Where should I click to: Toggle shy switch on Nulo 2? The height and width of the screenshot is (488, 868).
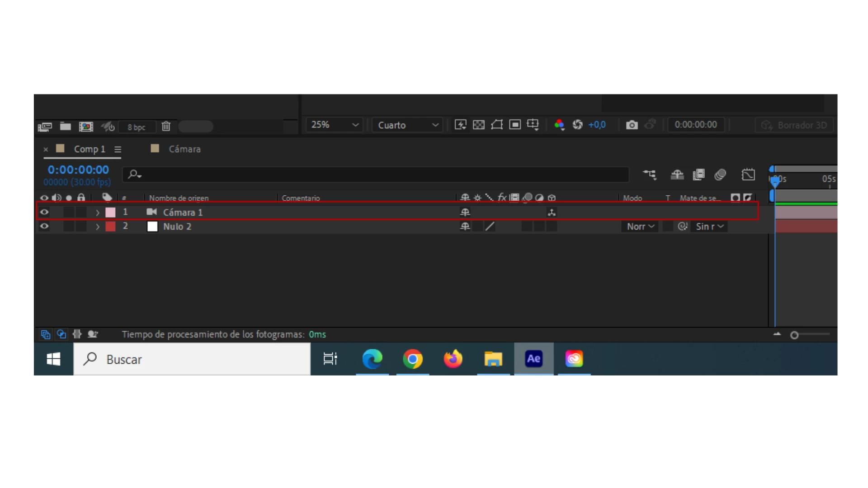tap(465, 226)
